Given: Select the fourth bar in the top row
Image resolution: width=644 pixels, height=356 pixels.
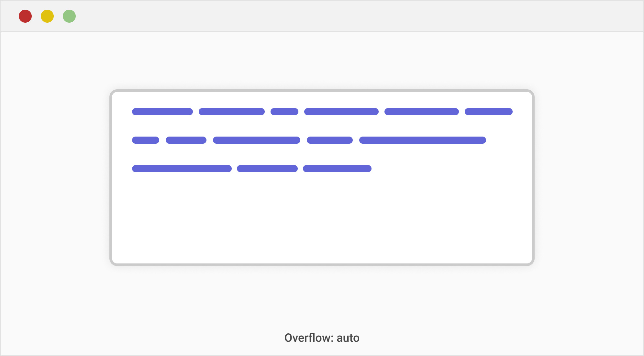Looking at the screenshot, I should coord(341,112).
